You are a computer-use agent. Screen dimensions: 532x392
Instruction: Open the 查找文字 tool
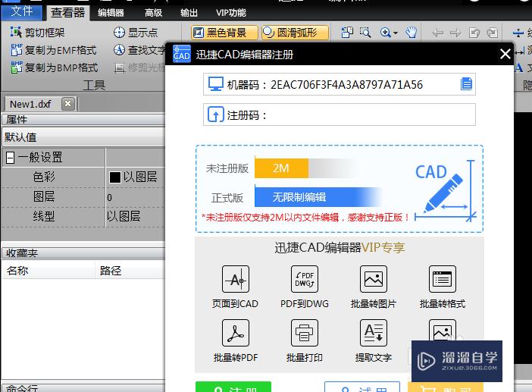(x=139, y=50)
